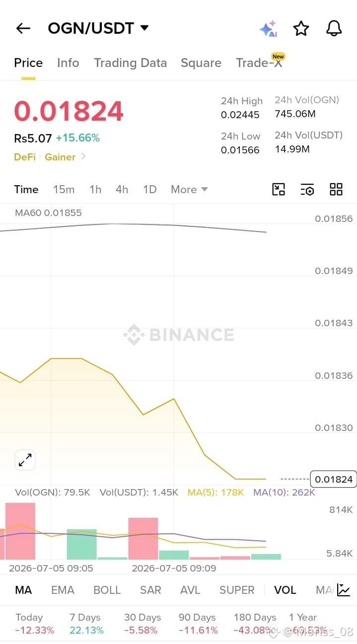Open the four-square grid layout icon
This screenshot has width=357, height=644.
[336, 189]
